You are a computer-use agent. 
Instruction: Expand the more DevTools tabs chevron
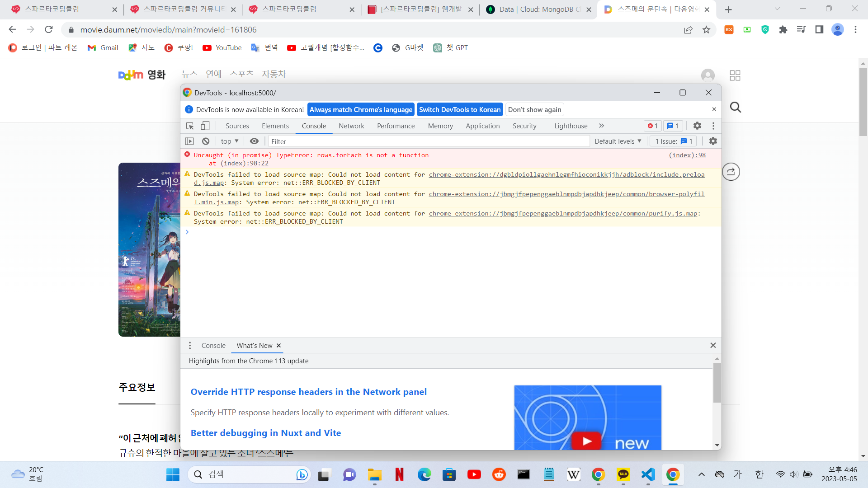pos(601,126)
